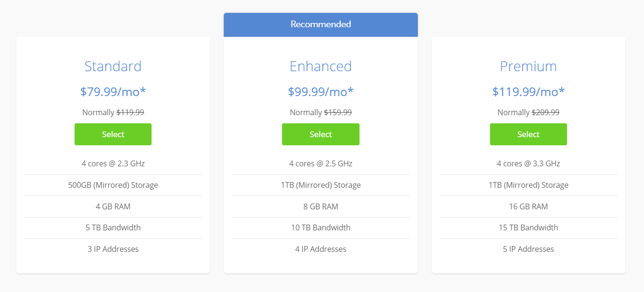644x292 pixels.
Task: Click the blue Recommended banner
Action: pyautogui.click(x=320, y=24)
